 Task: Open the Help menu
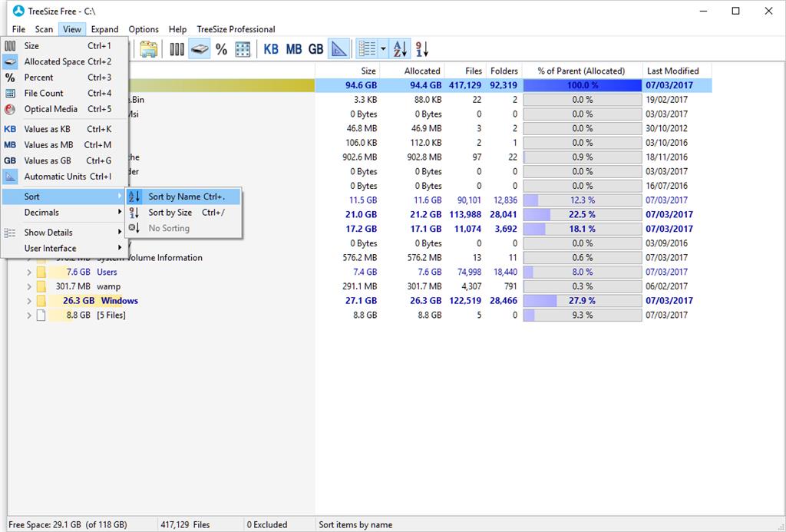177,29
